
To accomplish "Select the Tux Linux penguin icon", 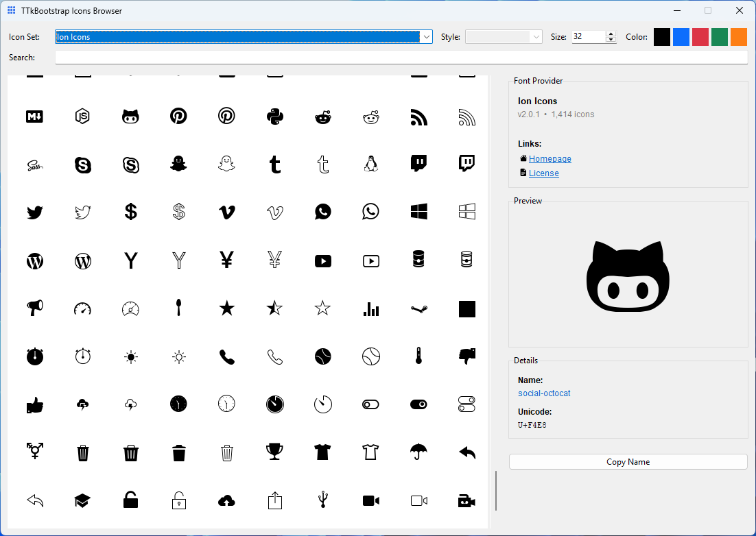I will (370, 165).
